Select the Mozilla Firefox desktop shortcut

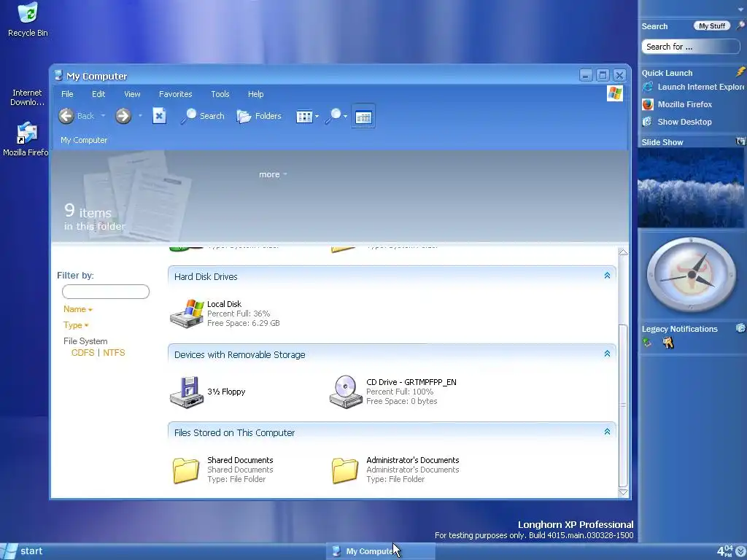[27, 139]
